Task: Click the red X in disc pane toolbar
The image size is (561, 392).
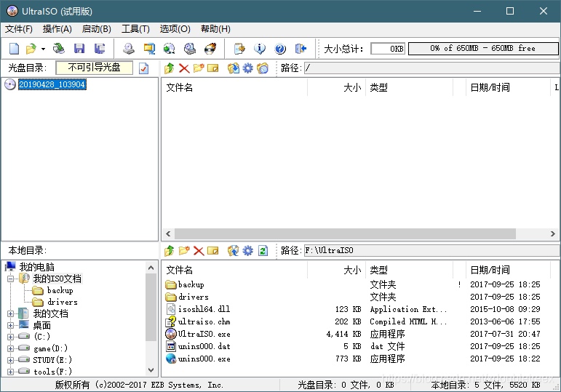Action: pyautogui.click(x=184, y=68)
